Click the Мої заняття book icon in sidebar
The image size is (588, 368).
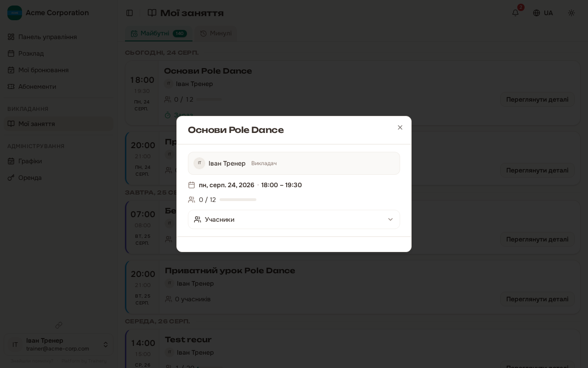click(x=11, y=124)
